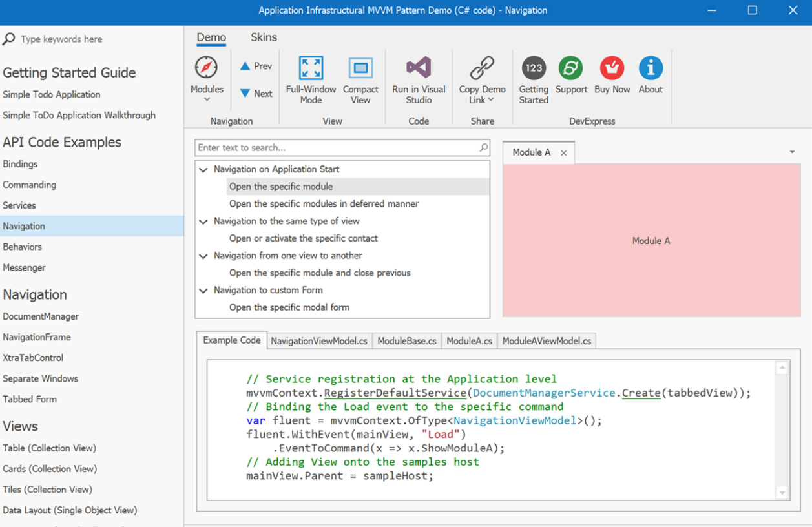Click the search icon in the example filter box
The height and width of the screenshot is (527, 812).
click(483, 148)
